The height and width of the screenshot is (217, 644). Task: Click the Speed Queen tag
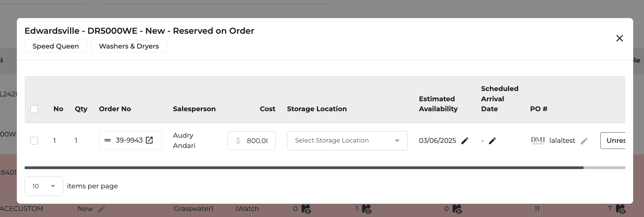click(x=56, y=46)
